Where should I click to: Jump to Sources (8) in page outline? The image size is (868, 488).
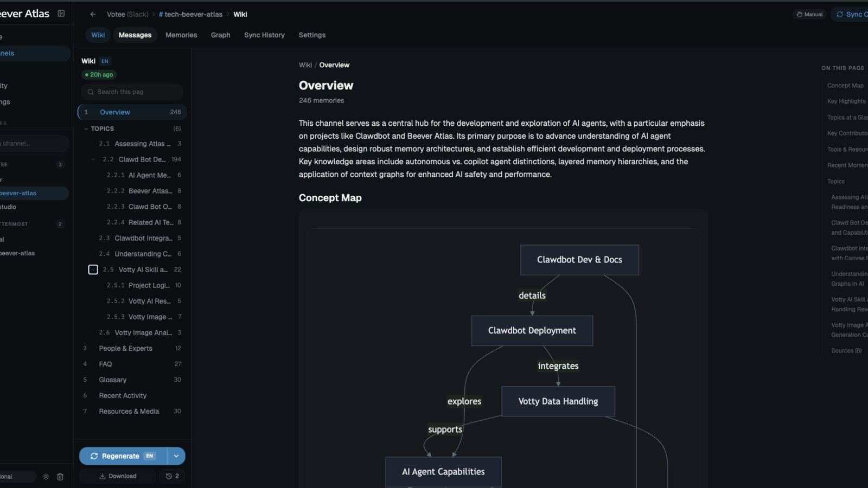click(x=846, y=351)
